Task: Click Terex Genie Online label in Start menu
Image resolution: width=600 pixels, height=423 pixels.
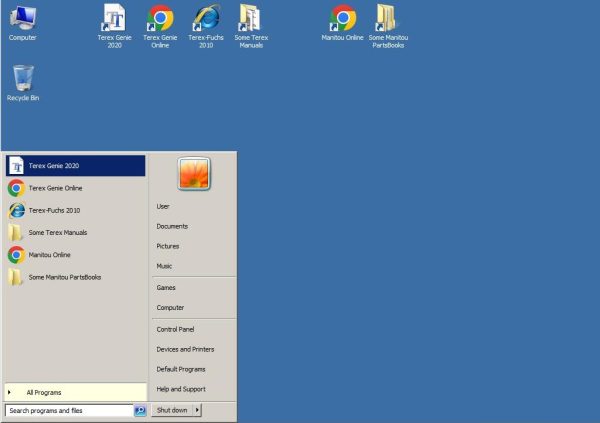Action: [55, 188]
